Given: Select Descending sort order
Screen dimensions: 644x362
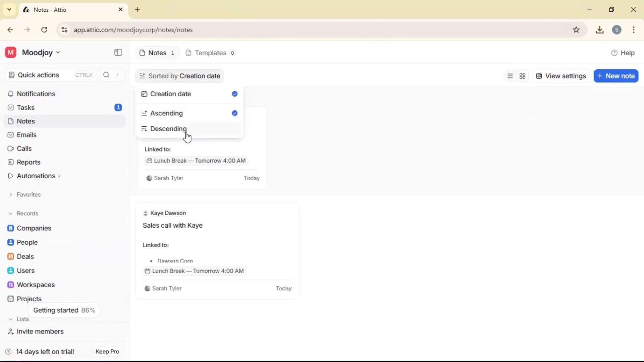Looking at the screenshot, I should click(168, 129).
